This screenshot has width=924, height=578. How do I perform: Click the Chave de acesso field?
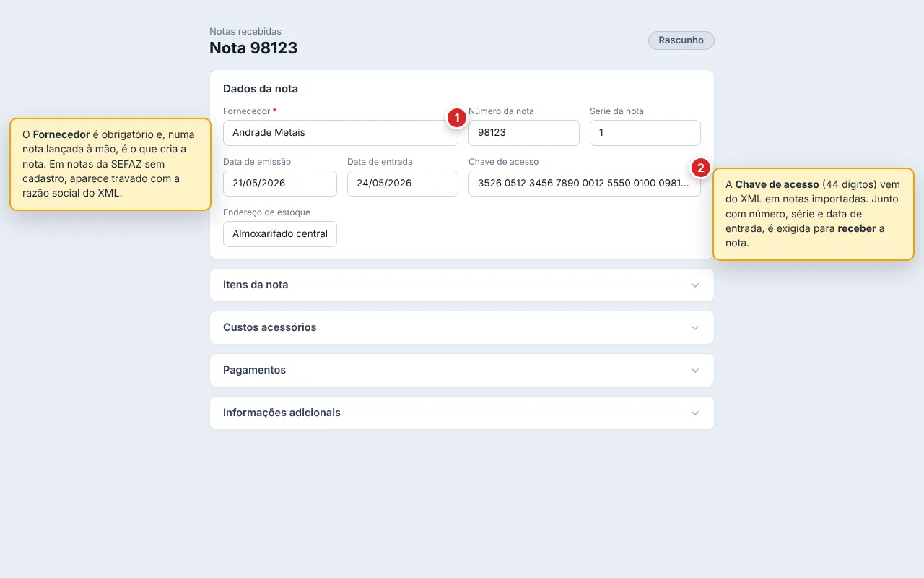coord(585,184)
